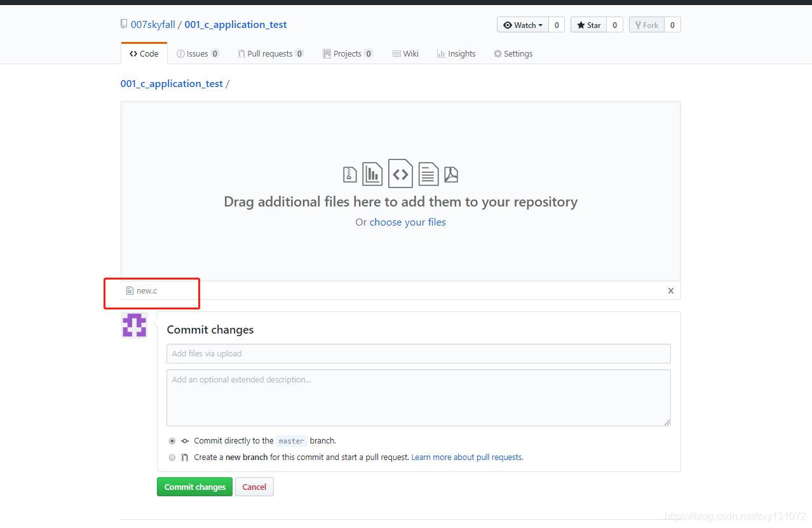Click the graph icon on Insights tab
This screenshot has height=528, width=812.
tap(441, 53)
